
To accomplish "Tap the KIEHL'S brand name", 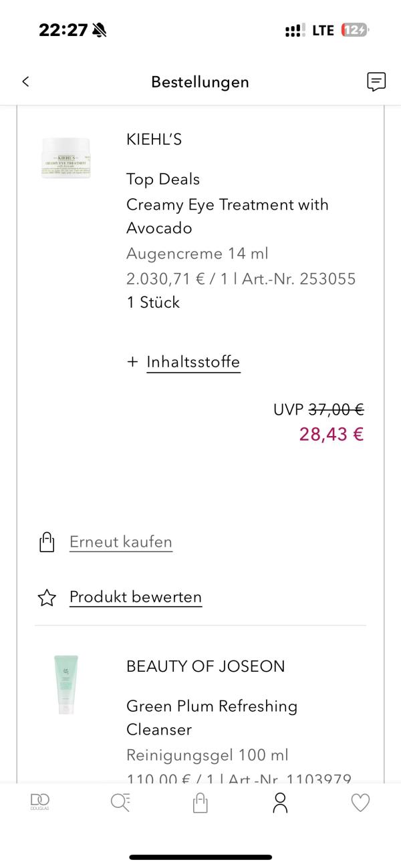I will click(x=154, y=139).
